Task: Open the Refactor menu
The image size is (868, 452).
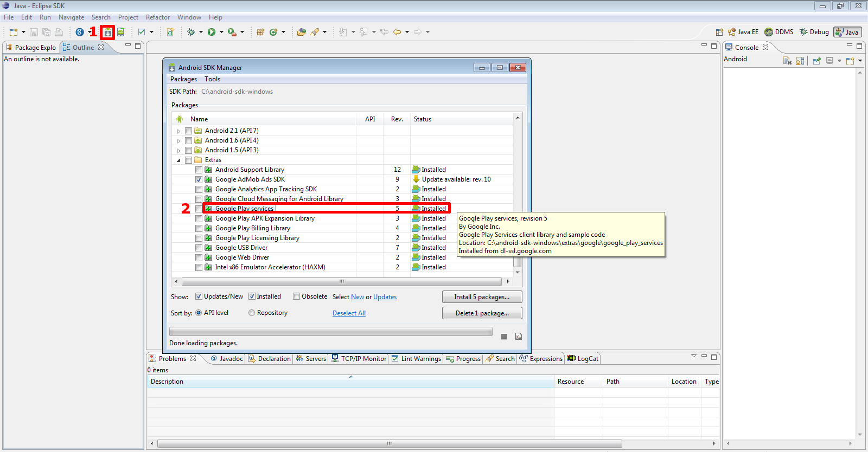Action: [157, 17]
